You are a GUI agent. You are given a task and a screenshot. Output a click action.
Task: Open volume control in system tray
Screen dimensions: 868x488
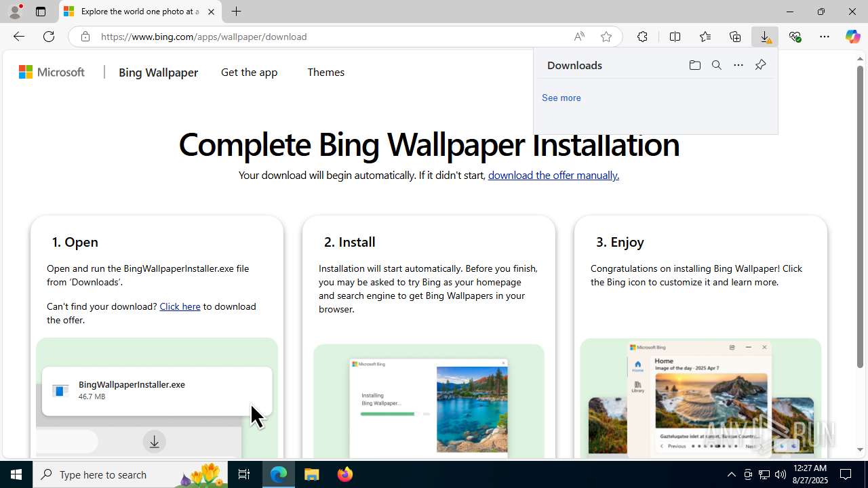(780, 474)
